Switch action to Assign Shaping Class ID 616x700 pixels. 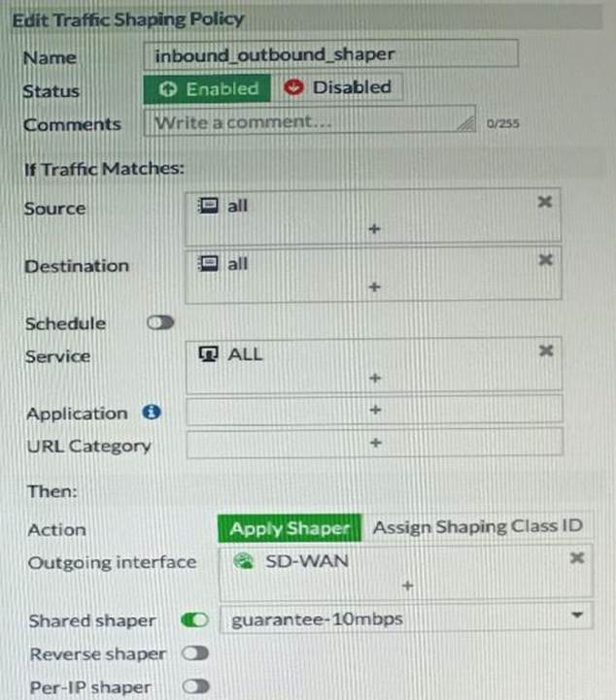pyautogui.click(x=478, y=527)
